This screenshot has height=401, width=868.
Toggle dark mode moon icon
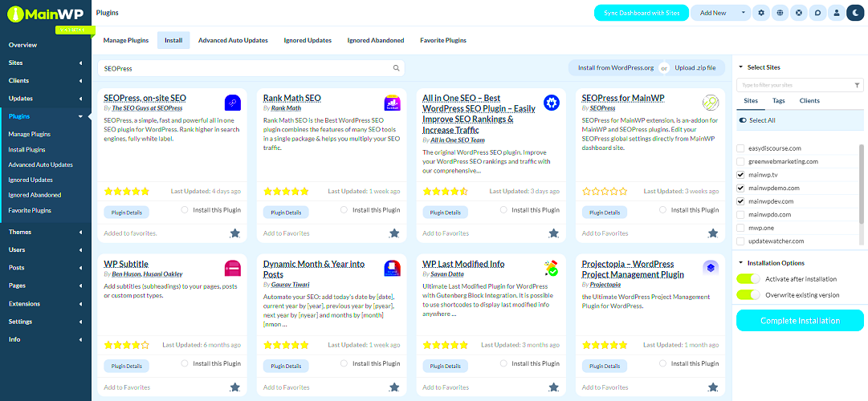855,13
